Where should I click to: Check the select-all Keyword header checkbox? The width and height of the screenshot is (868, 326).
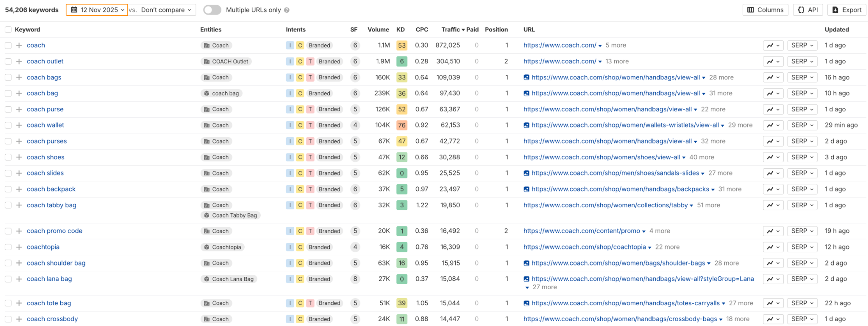pos(8,30)
